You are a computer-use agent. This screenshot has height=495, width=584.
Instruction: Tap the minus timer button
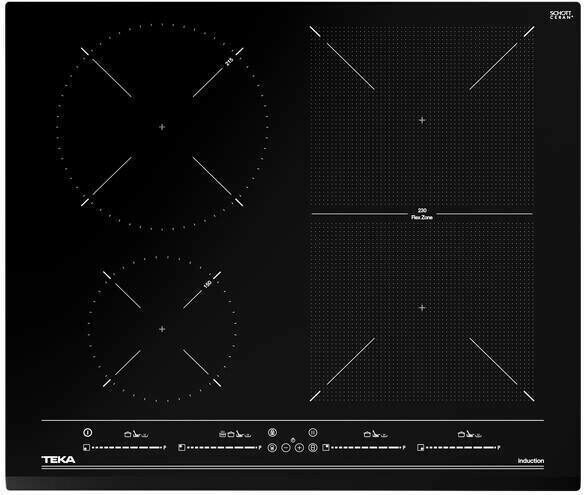coord(286,447)
